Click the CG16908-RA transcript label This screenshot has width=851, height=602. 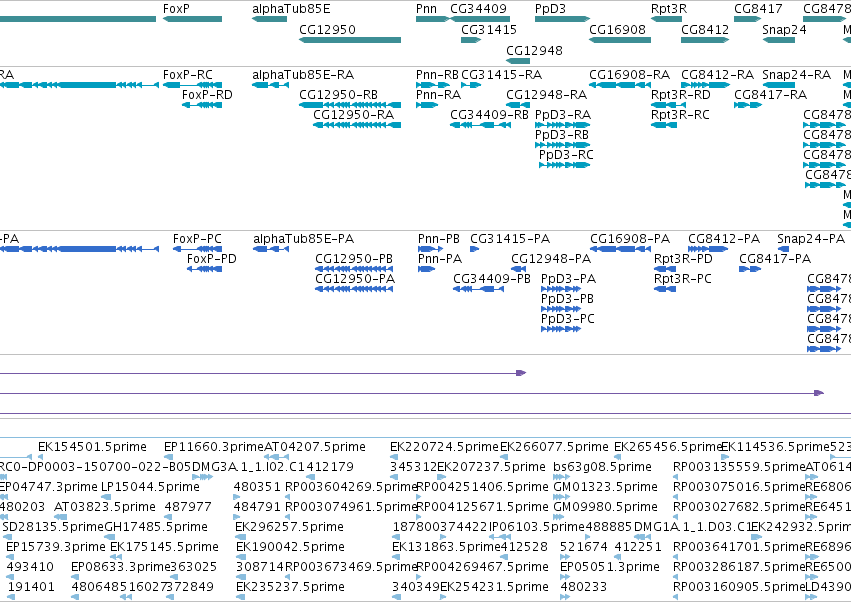point(630,74)
